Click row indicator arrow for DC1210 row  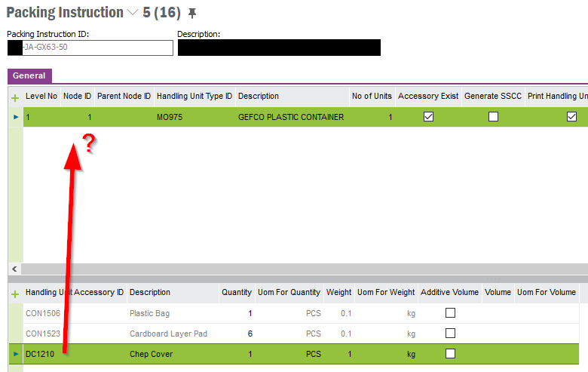click(16, 354)
